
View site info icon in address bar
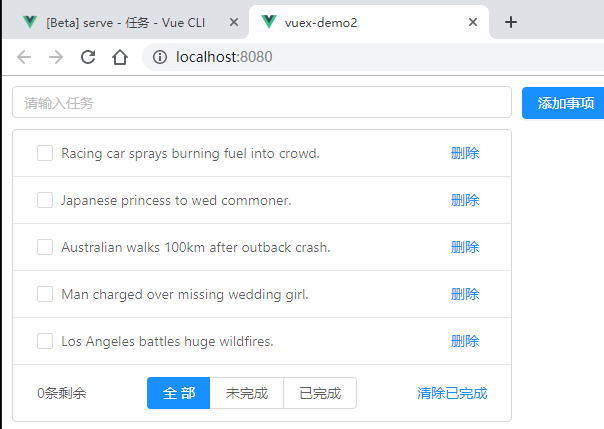click(x=159, y=57)
